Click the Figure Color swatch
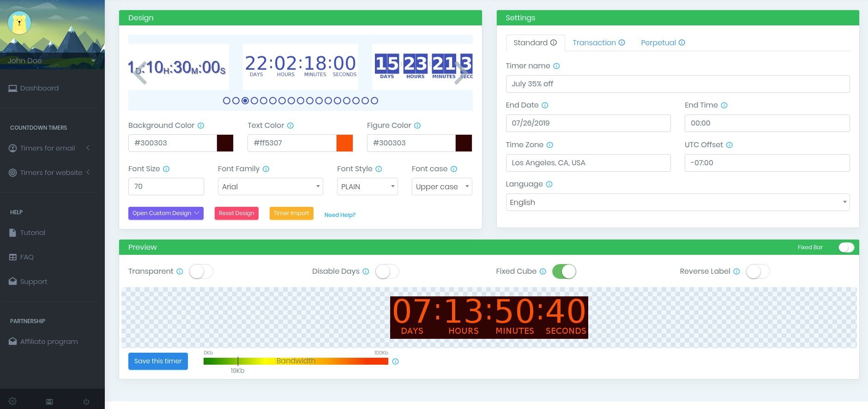The image size is (868, 409). click(x=464, y=143)
